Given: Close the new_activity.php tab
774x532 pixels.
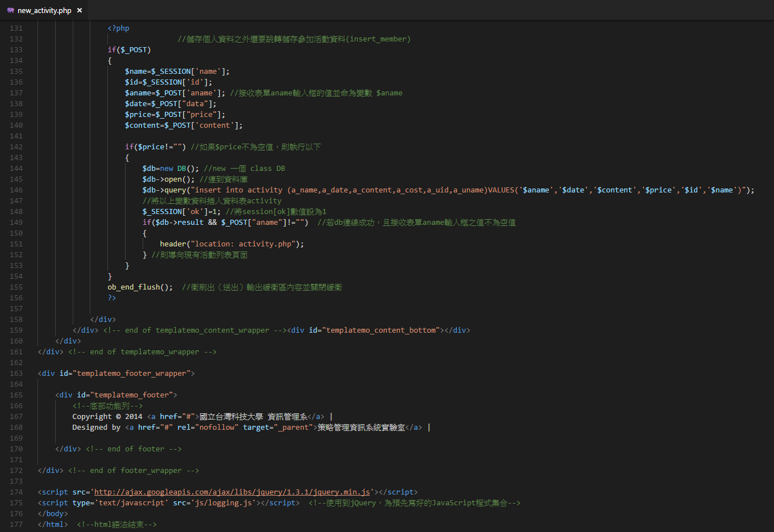Looking at the screenshot, I should pos(80,10).
